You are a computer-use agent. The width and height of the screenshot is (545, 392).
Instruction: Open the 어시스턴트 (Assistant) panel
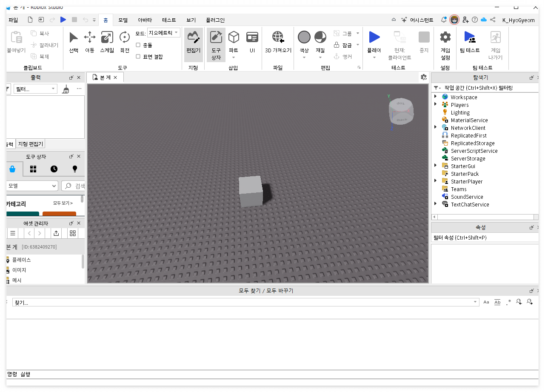click(417, 20)
